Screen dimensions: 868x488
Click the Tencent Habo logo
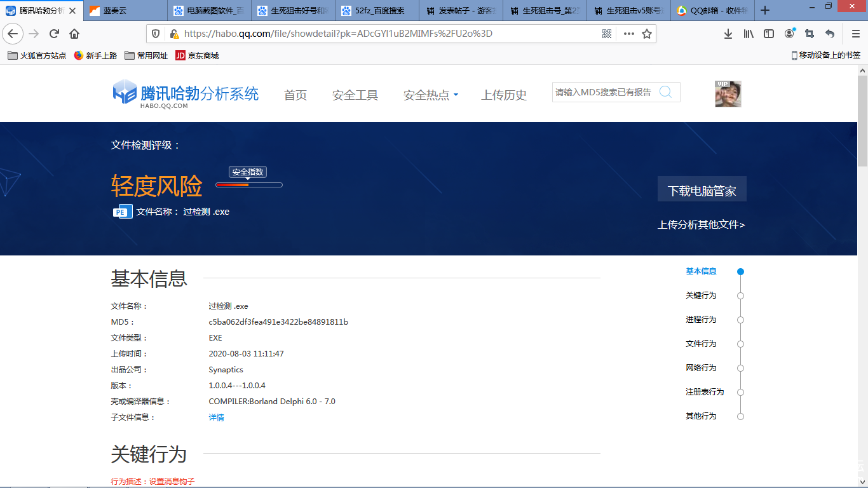click(186, 94)
